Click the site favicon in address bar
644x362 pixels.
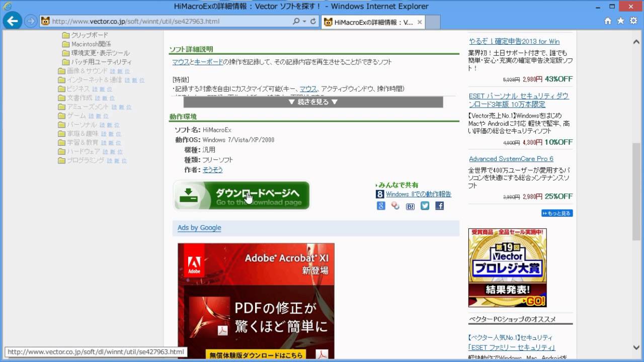point(45,22)
